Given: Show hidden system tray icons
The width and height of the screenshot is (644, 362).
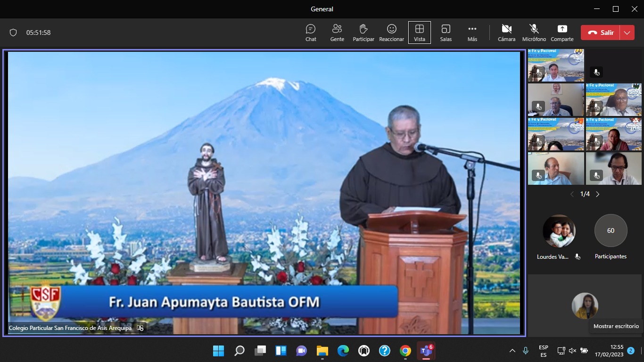Looking at the screenshot, I should click(x=512, y=351).
